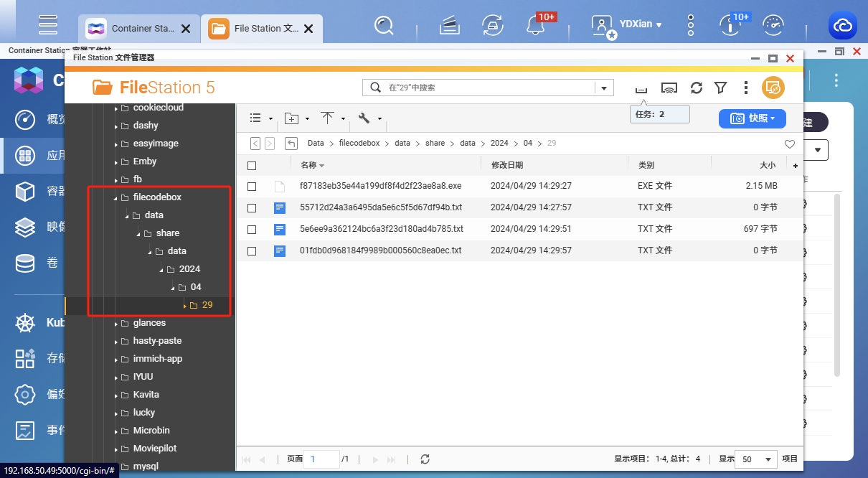Toggle the select-all checkbox in header
868x478 pixels.
pyautogui.click(x=252, y=166)
